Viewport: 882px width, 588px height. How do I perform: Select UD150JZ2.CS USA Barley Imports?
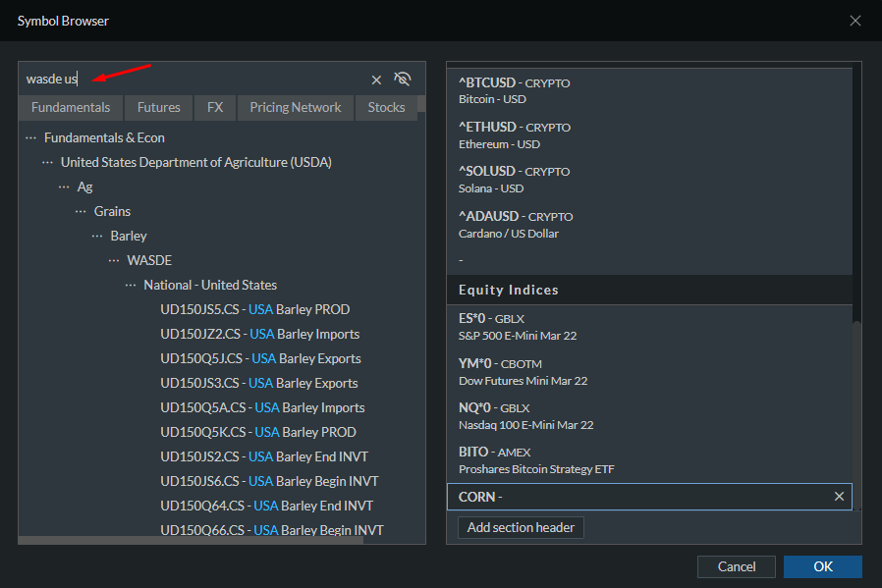point(260,334)
